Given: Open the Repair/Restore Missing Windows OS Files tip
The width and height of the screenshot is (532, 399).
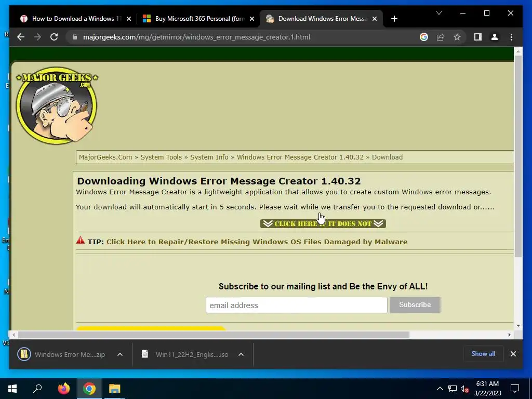Looking at the screenshot, I should click(x=257, y=242).
